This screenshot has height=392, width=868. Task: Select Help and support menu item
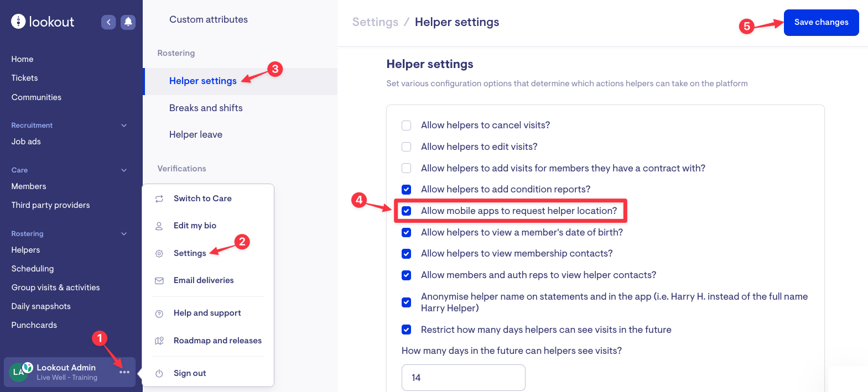coord(207,313)
